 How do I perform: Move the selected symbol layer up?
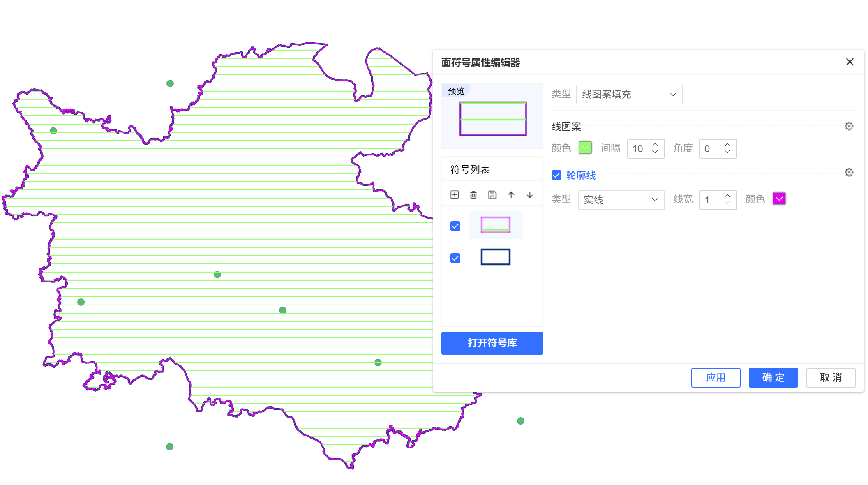tap(511, 195)
